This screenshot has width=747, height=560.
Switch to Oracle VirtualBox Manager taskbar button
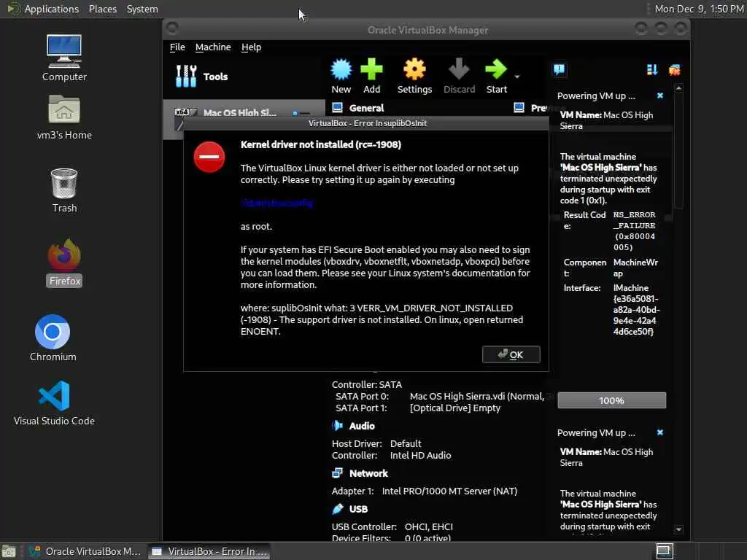point(85,551)
